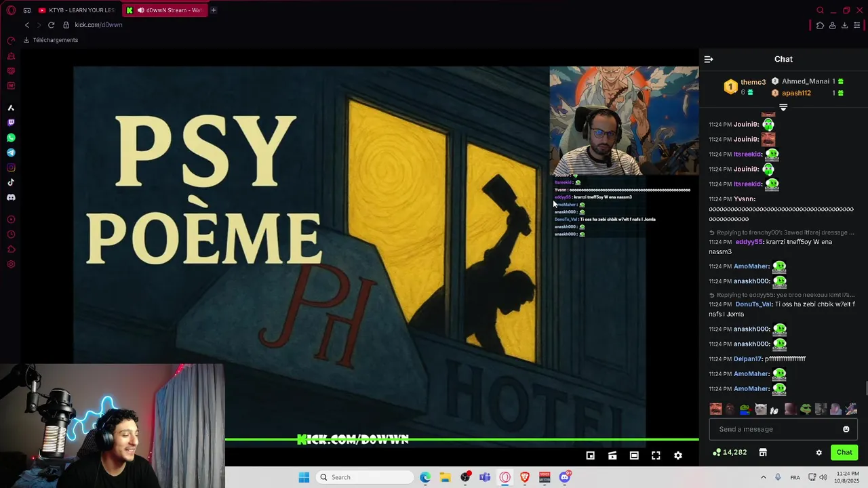Open the Téléchargements bookmark

[51, 40]
